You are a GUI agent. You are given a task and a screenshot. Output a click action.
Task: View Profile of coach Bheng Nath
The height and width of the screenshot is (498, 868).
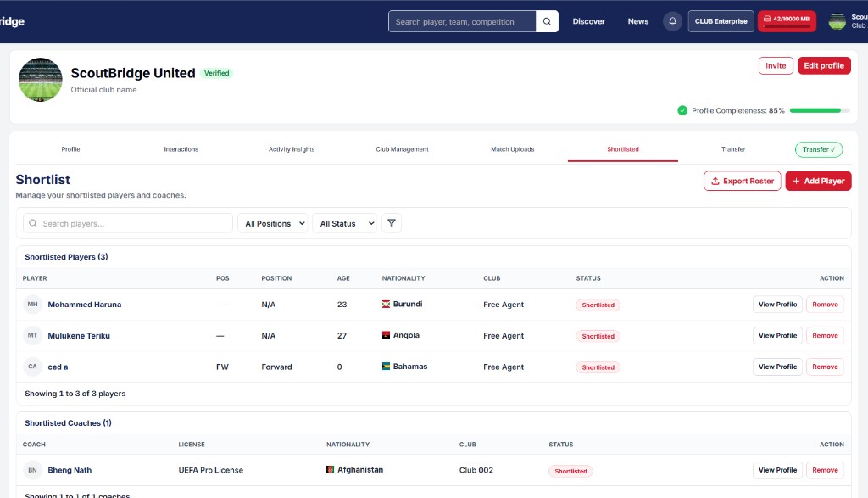click(x=777, y=470)
